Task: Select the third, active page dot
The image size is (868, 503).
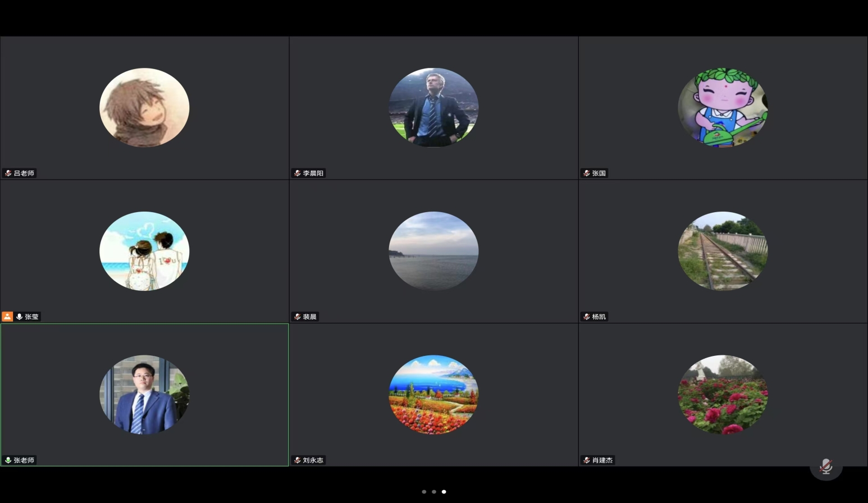Action: click(x=444, y=492)
